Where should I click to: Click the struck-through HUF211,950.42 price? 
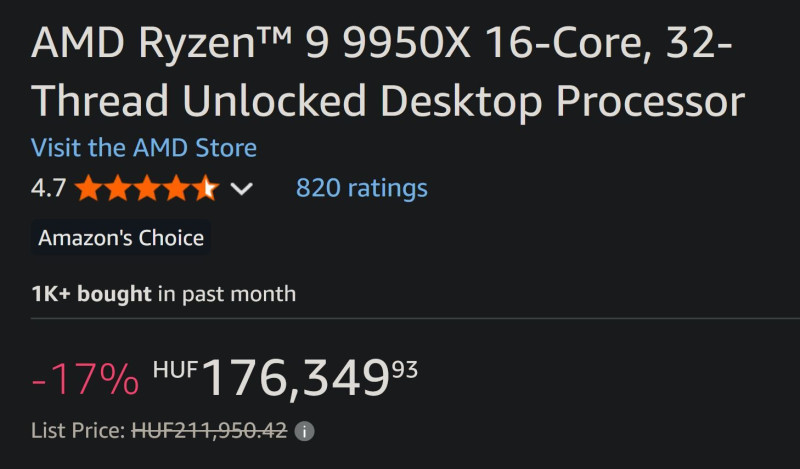209,431
